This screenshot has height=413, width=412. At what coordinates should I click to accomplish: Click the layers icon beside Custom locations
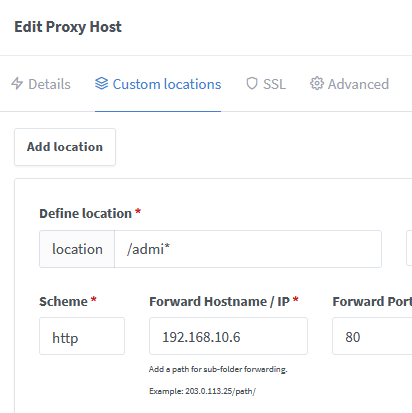coord(101,83)
